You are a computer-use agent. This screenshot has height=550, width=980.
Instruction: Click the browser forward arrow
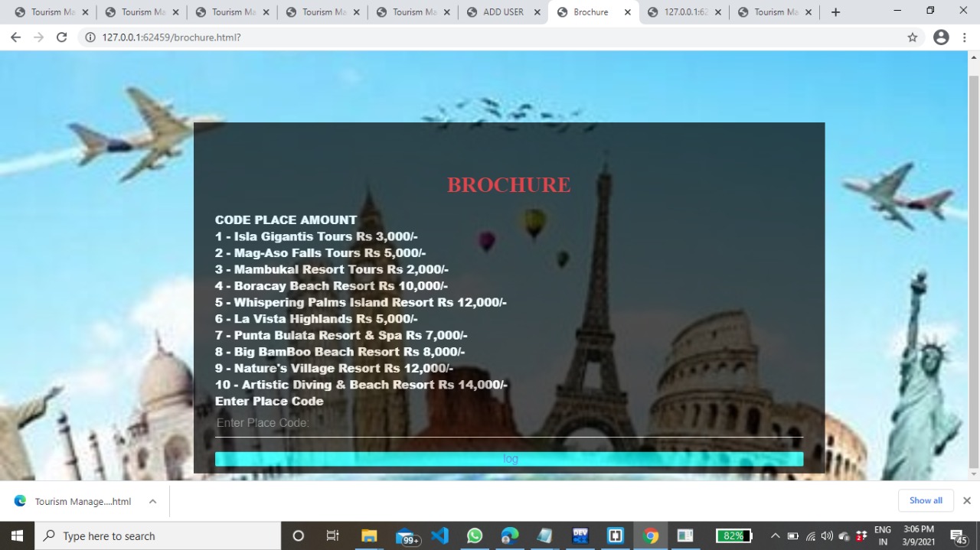click(38, 37)
